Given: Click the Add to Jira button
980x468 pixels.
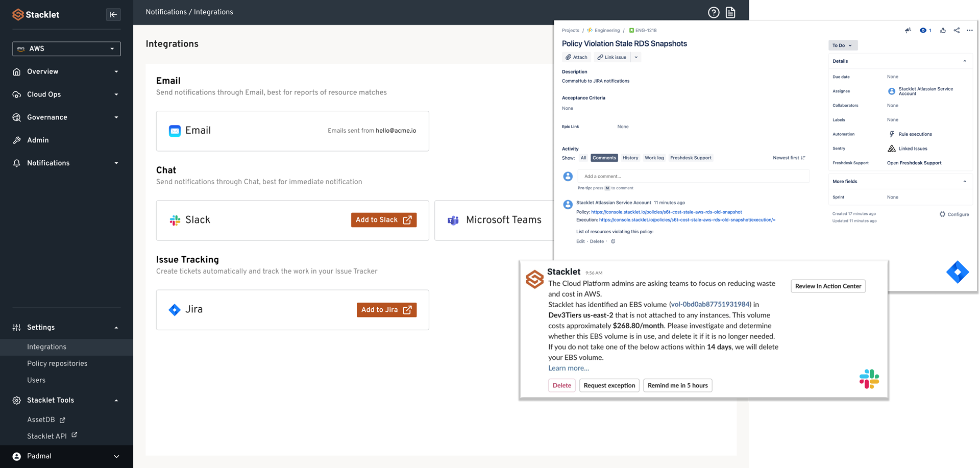Looking at the screenshot, I should [x=386, y=310].
